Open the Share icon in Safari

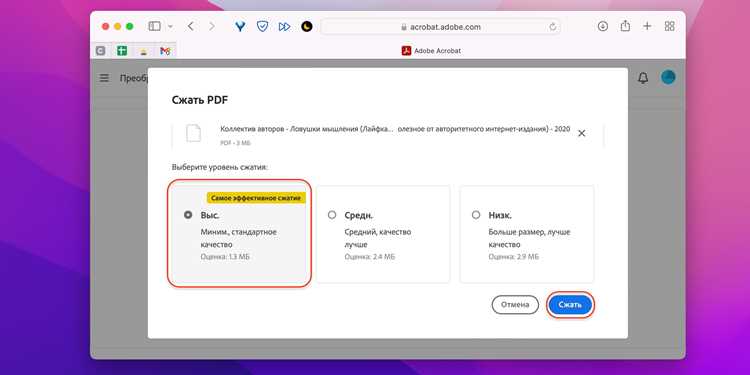[x=625, y=26]
